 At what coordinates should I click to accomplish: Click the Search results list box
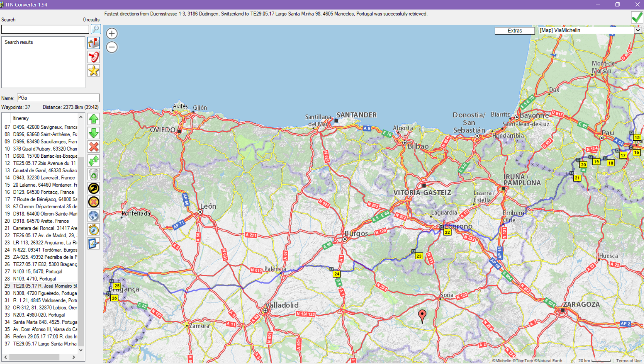(43, 62)
